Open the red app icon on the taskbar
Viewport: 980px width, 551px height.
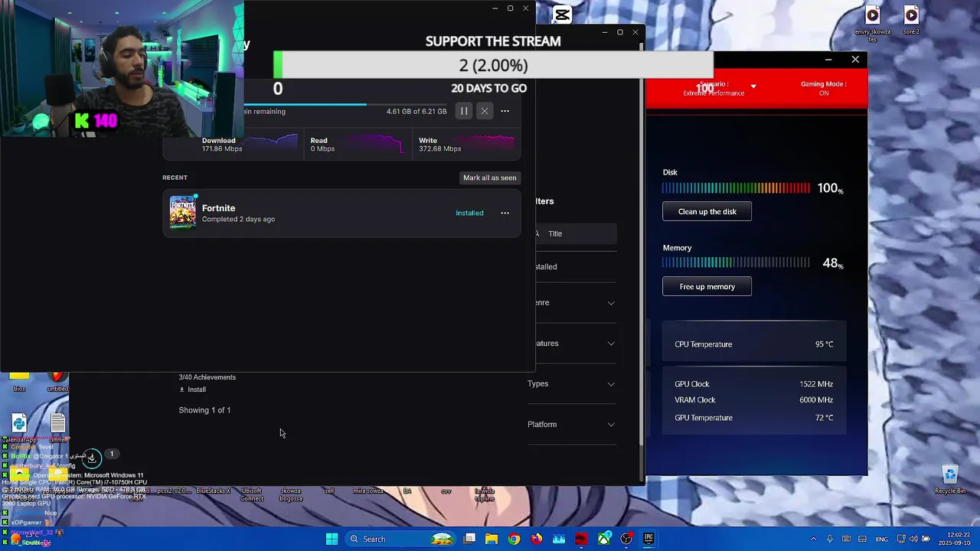(581, 539)
